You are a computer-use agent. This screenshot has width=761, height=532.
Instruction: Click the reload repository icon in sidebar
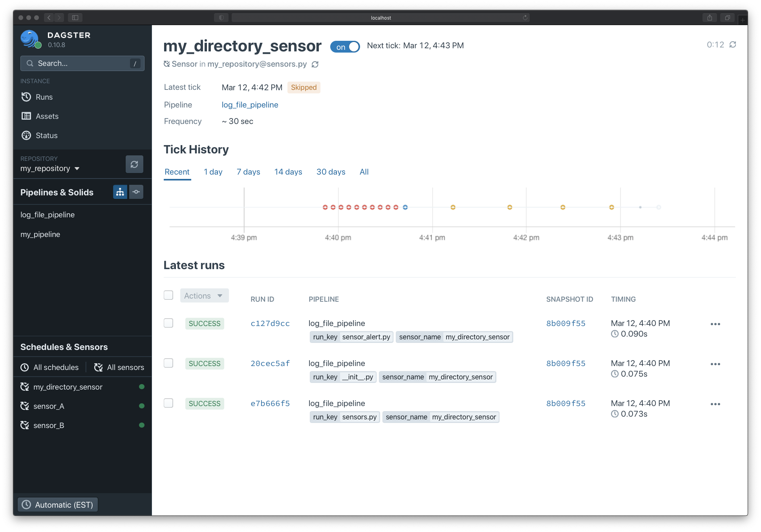(134, 165)
